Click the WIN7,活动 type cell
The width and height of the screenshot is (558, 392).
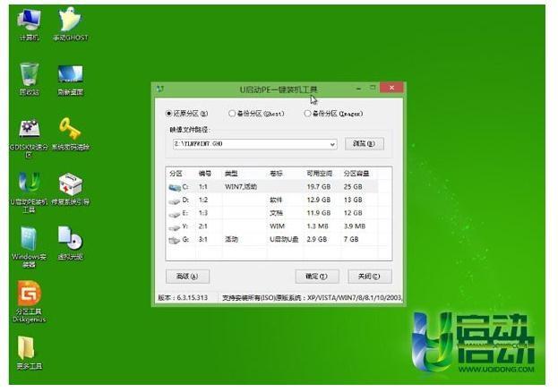point(241,187)
